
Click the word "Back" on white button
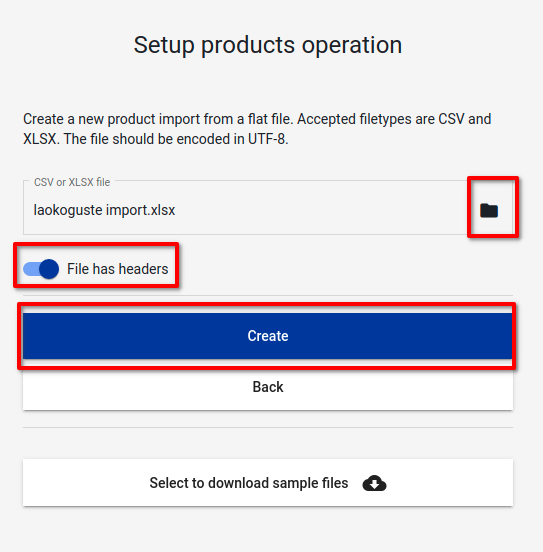pyautogui.click(x=268, y=387)
